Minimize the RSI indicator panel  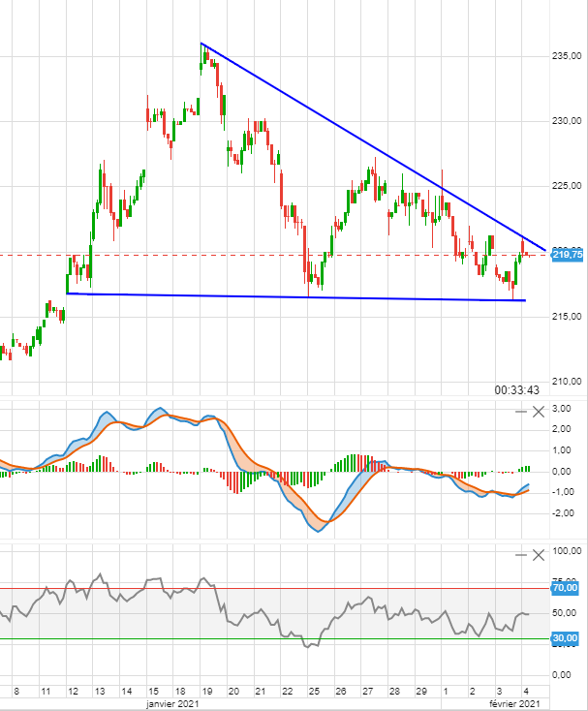(522, 555)
